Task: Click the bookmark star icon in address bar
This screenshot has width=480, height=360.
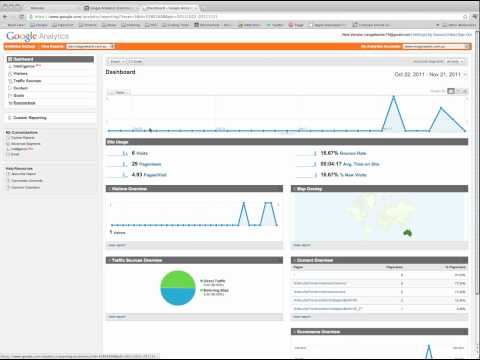Action: point(465,17)
